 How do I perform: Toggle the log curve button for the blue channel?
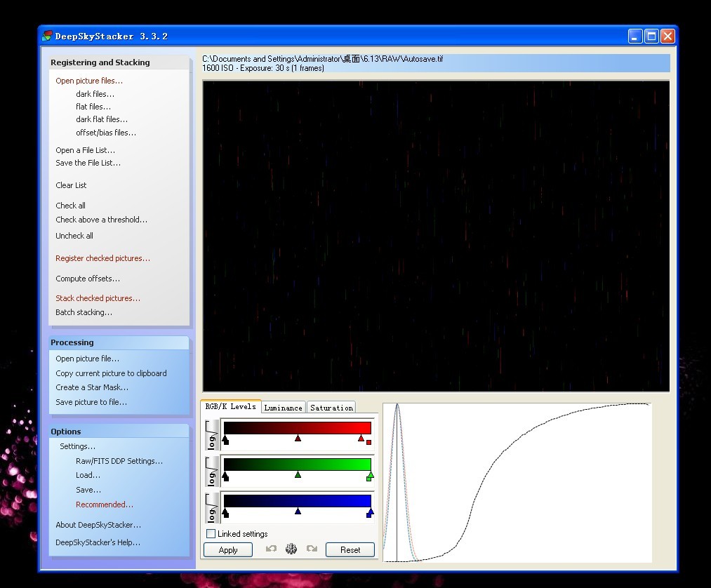212,508
